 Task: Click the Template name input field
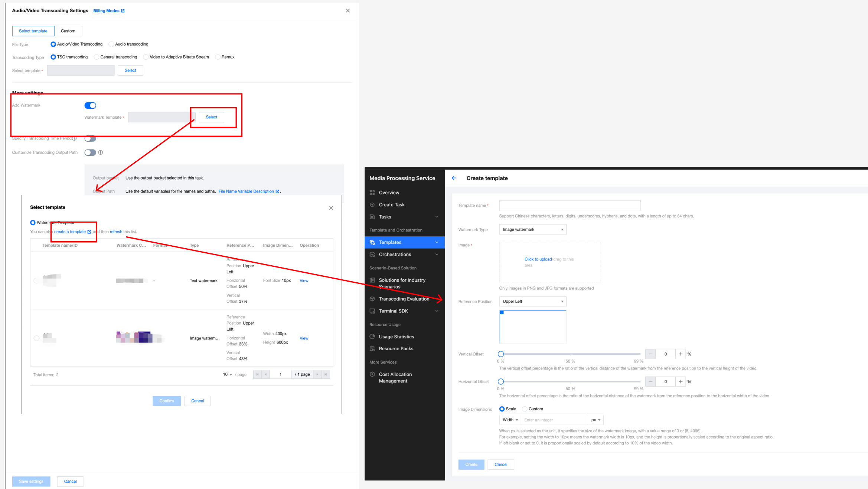pos(570,205)
